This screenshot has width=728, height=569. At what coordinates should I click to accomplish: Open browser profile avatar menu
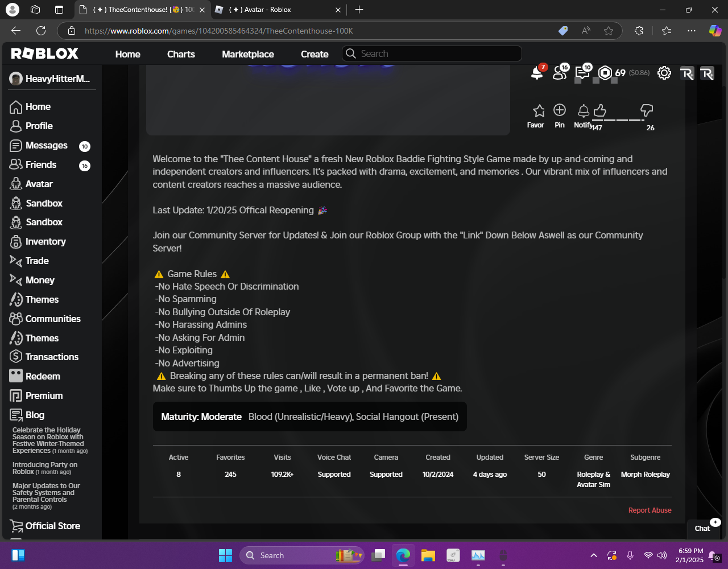coord(11,10)
